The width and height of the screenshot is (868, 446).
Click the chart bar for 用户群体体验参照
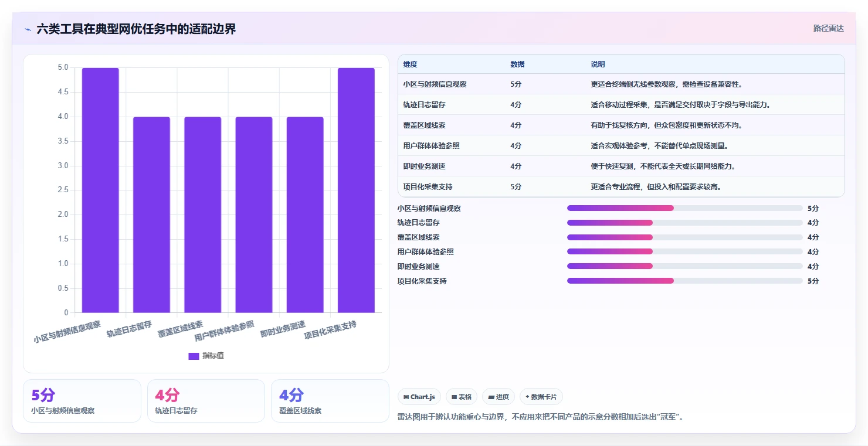click(254, 215)
